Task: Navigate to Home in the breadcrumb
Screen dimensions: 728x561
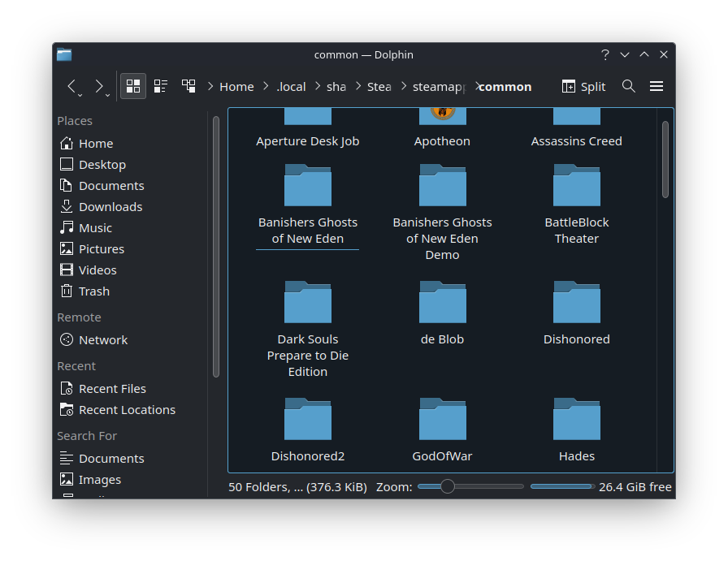Action: (236, 87)
